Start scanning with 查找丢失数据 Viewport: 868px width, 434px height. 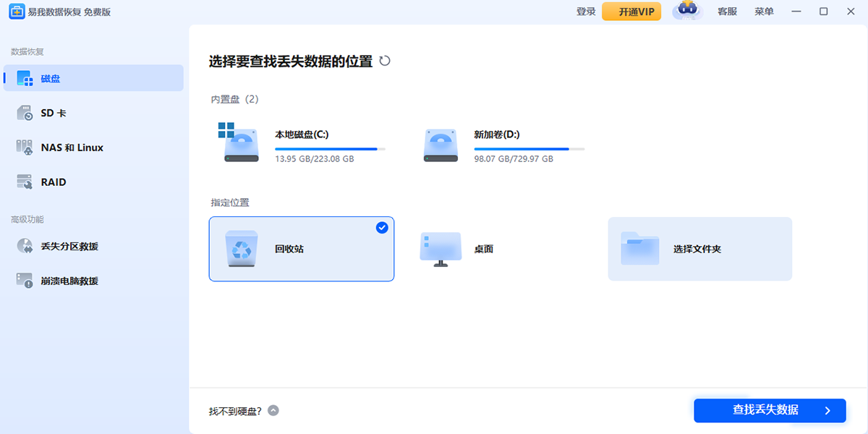769,410
